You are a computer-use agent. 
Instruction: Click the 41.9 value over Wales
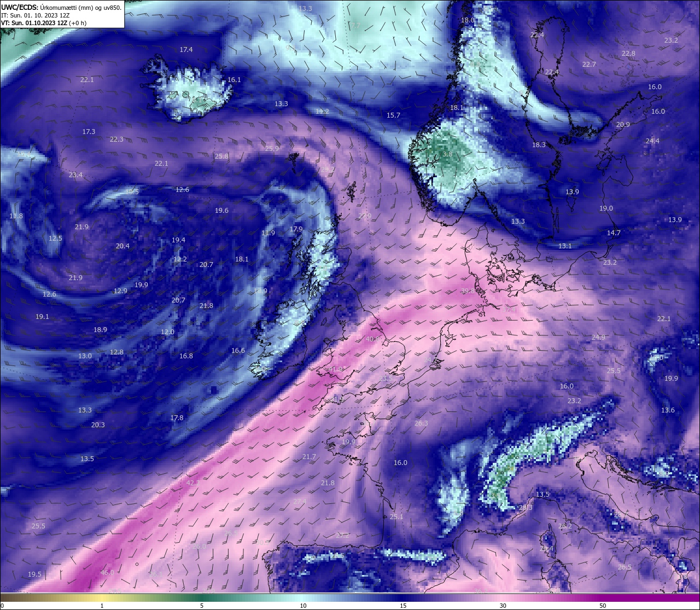pos(335,369)
